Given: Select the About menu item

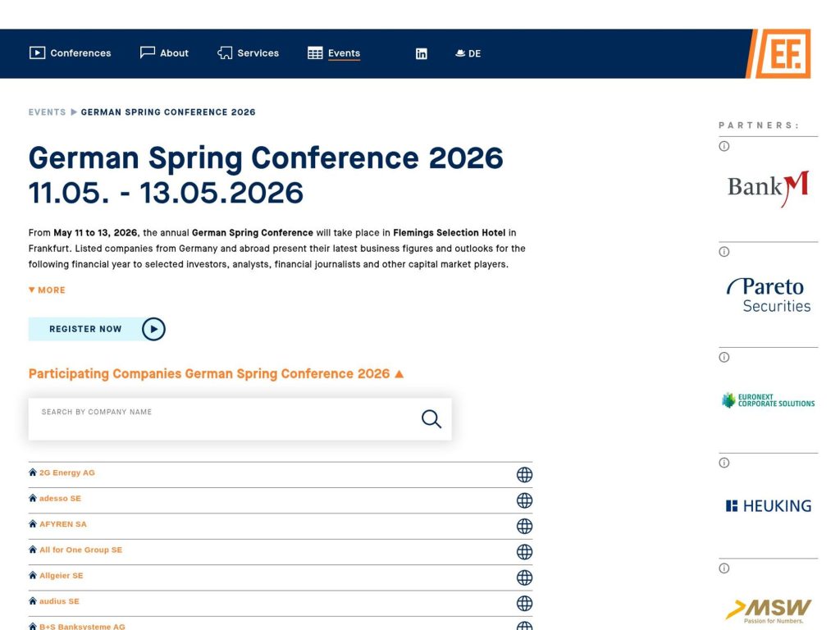Looking at the screenshot, I should 174,53.
